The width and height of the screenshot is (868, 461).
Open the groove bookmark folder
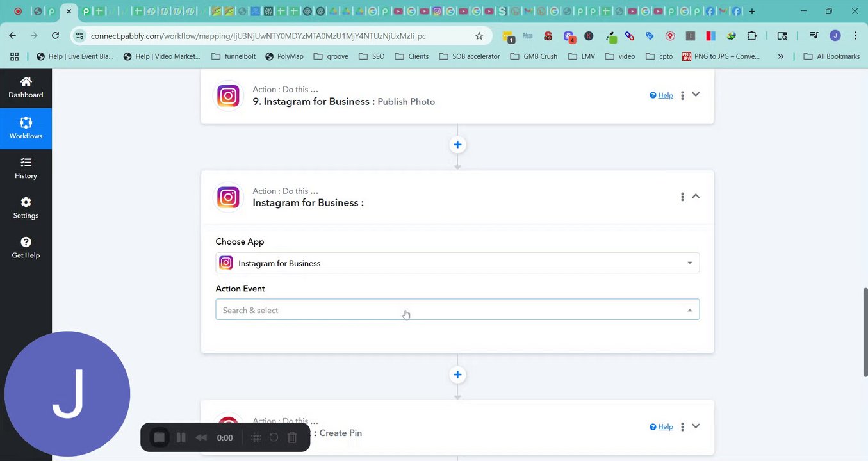[x=331, y=56]
